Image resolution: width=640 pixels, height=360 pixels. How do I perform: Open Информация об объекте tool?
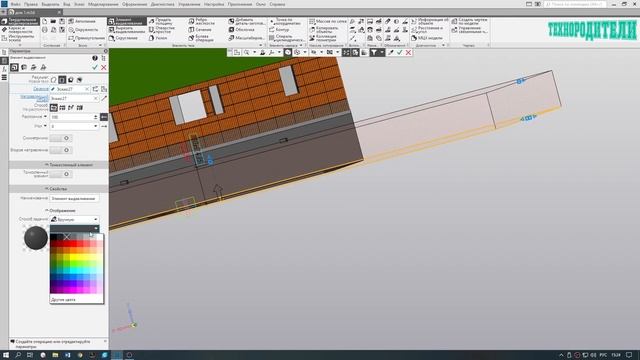click(429, 21)
